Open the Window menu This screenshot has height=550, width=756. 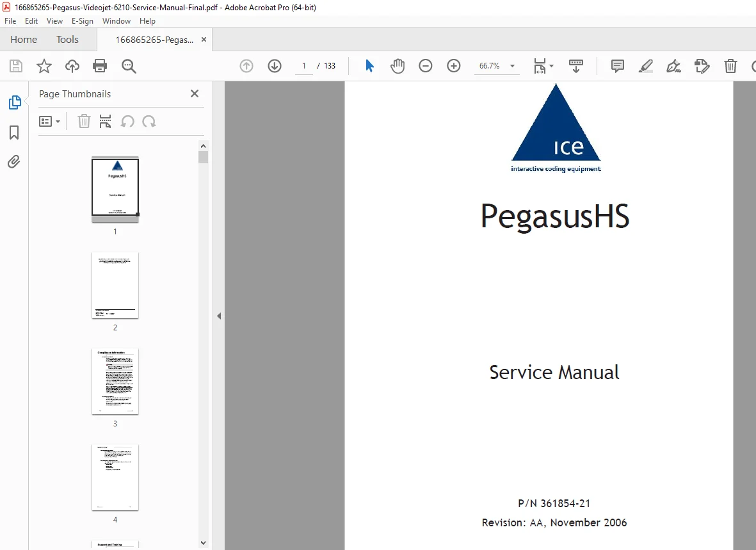tap(117, 21)
